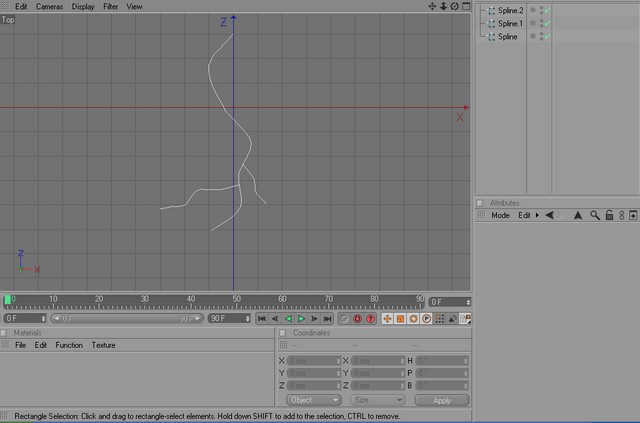Open the Object coordinate mode dropdown
Image resolution: width=640 pixels, height=423 pixels.
(x=313, y=400)
